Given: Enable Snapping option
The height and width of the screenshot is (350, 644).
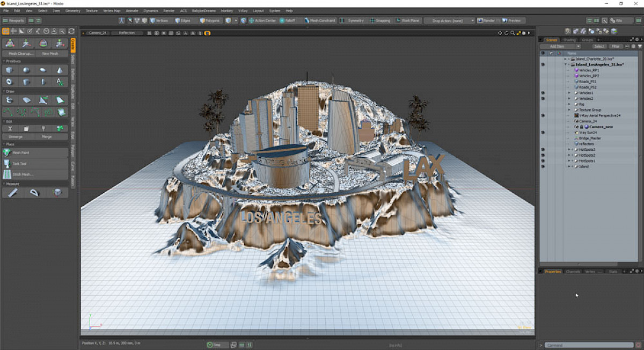Looking at the screenshot, I should [x=379, y=20].
